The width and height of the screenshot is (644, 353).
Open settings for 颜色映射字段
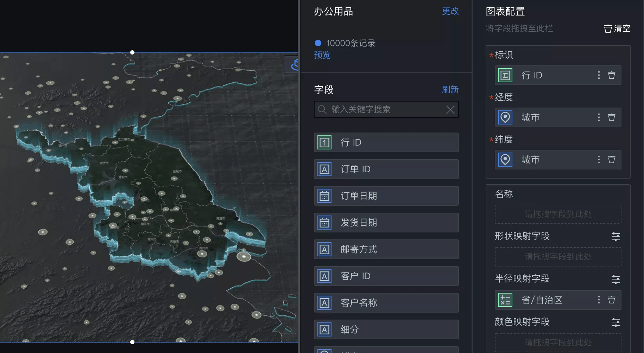pos(615,322)
